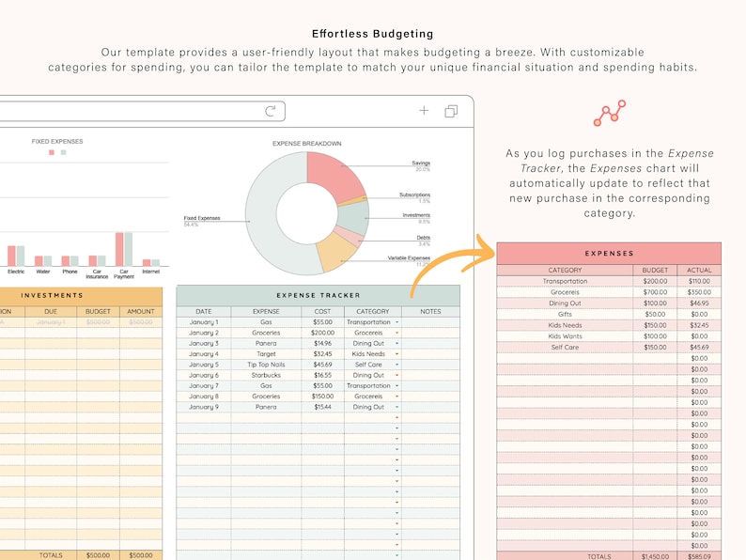Click the ACTUAL column header in Expenses
The height and width of the screenshot is (560, 746).
coord(699,270)
